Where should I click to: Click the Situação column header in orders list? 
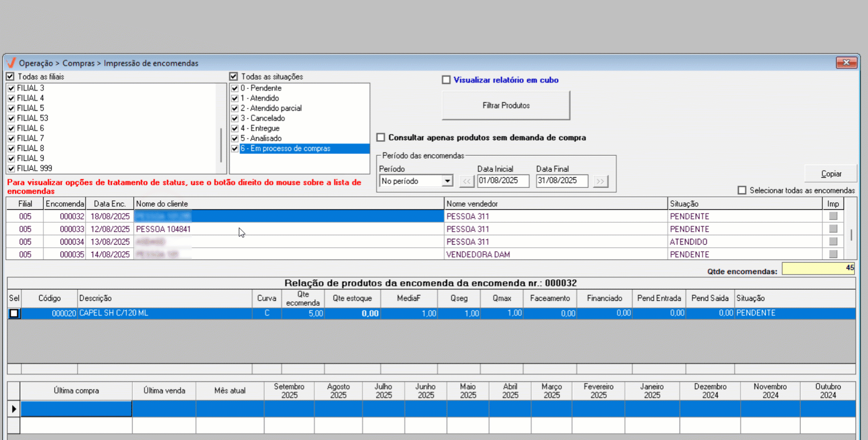[x=744, y=204]
